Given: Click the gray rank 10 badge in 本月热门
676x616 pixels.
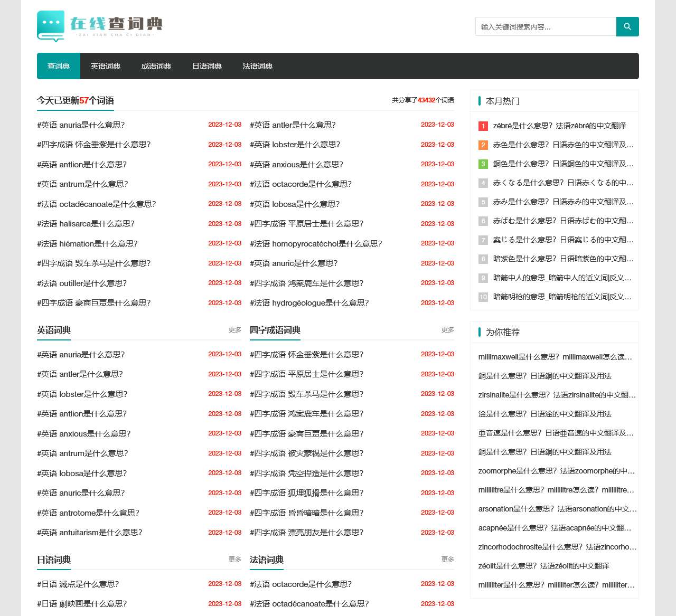Looking at the screenshot, I should pyautogui.click(x=483, y=297).
